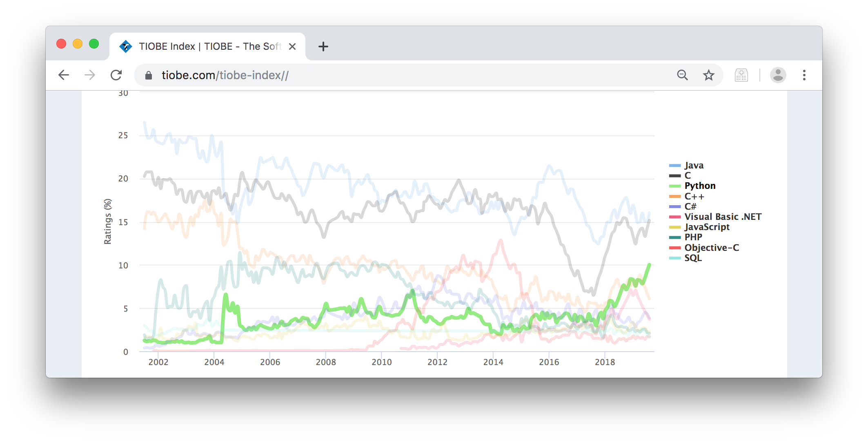Bookmark this page with the star

[709, 75]
